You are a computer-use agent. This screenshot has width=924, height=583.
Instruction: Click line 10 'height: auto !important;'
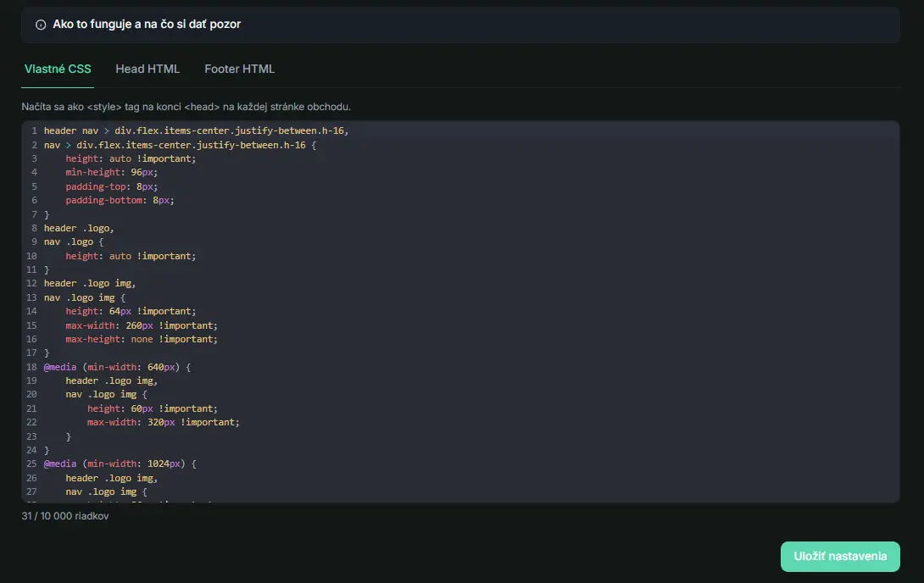(131, 256)
